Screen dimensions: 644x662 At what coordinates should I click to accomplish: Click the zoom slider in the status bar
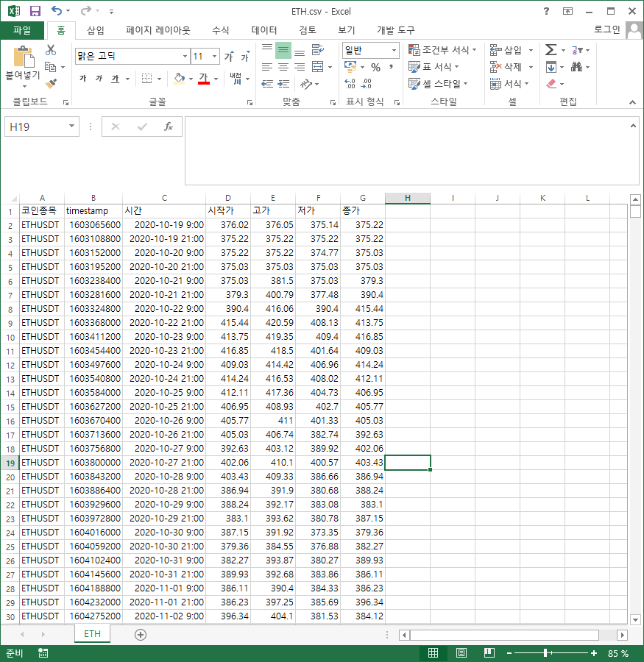545,653
